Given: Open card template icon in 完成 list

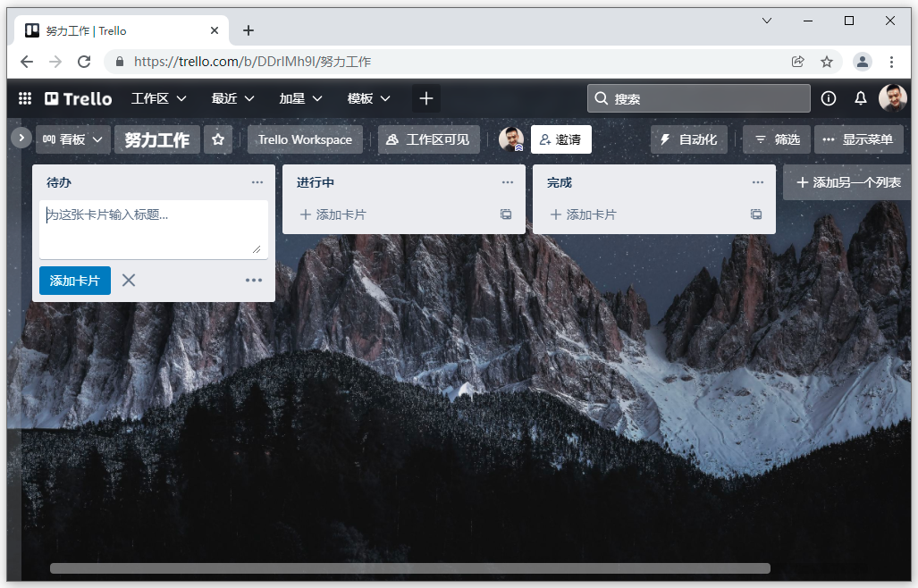Looking at the screenshot, I should (x=756, y=214).
